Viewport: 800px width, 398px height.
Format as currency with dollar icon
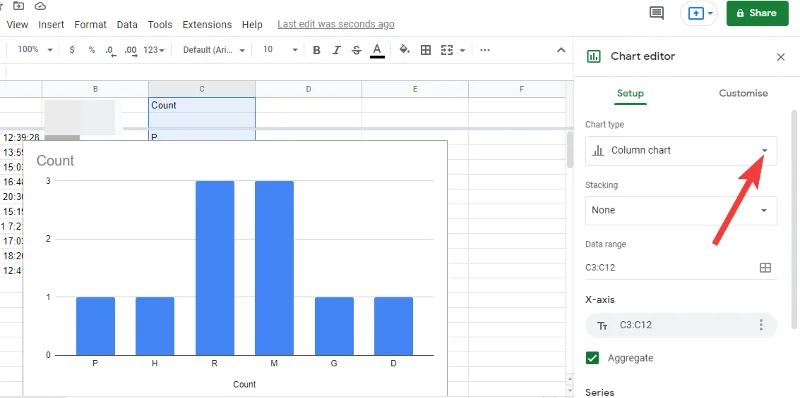pyautogui.click(x=72, y=50)
